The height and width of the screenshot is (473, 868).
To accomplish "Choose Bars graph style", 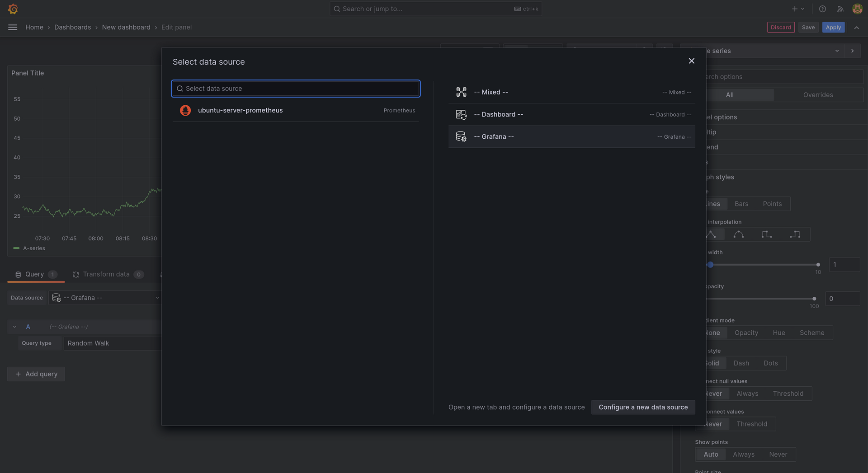I will pyautogui.click(x=741, y=204).
